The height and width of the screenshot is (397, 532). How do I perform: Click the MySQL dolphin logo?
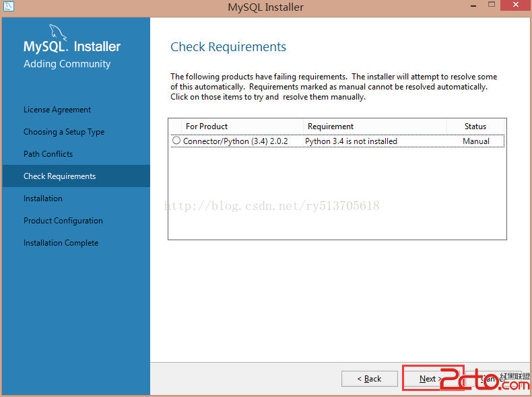coord(58,32)
